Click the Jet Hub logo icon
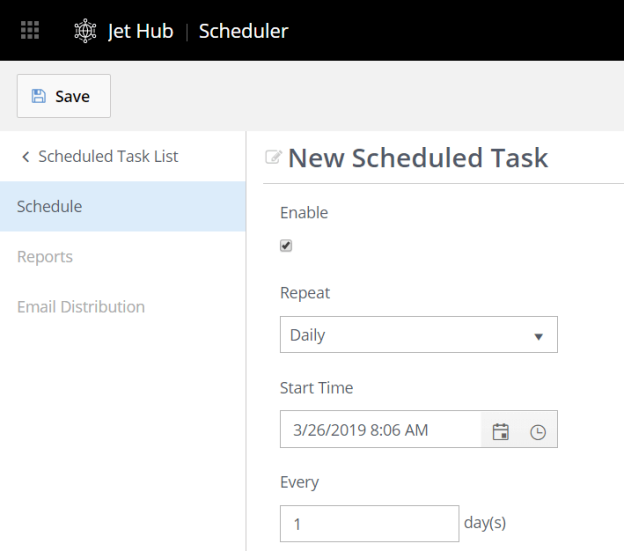This screenshot has width=624, height=551. [86, 31]
